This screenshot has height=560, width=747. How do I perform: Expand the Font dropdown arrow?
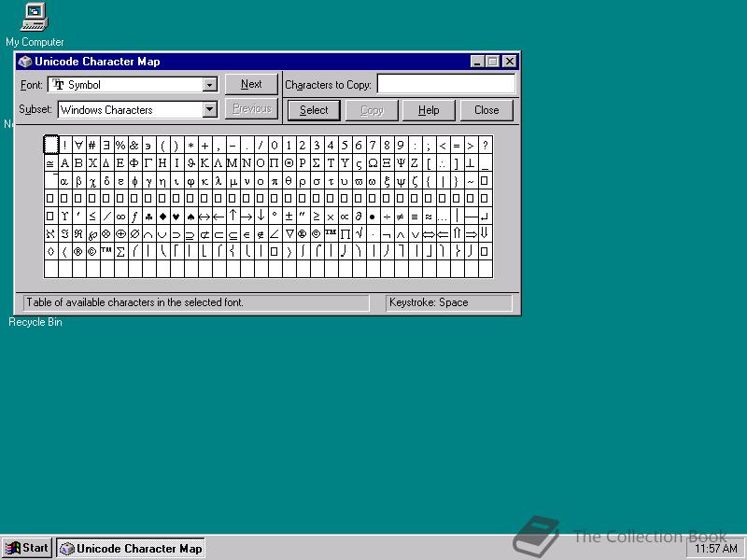tap(209, 85)
